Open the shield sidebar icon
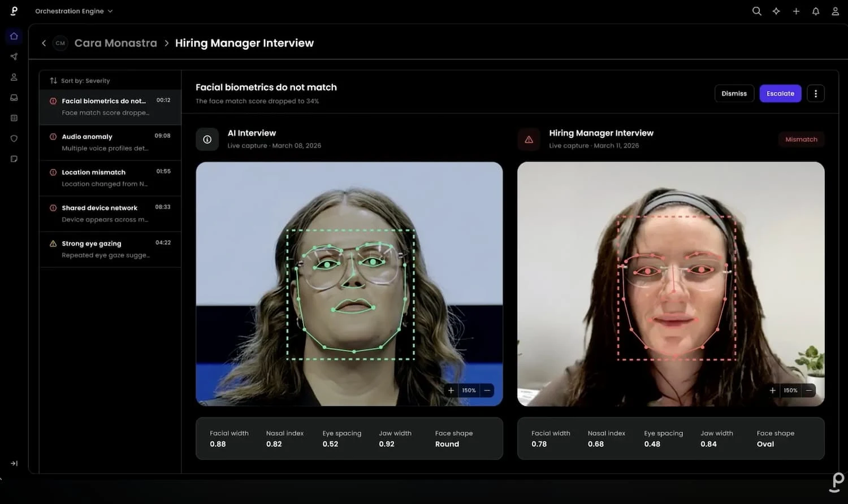Screen dimensions: 848x504 [x=14, y=138]
